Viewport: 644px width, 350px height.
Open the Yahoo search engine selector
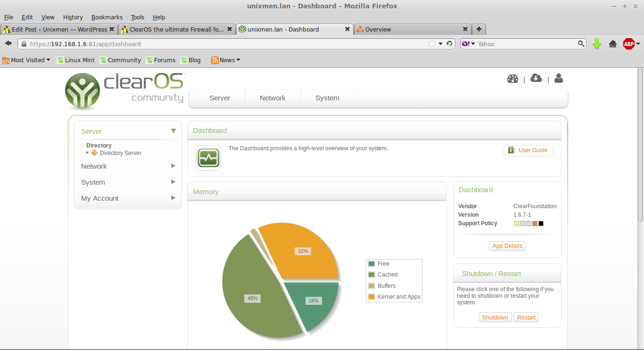click(468, 44)
